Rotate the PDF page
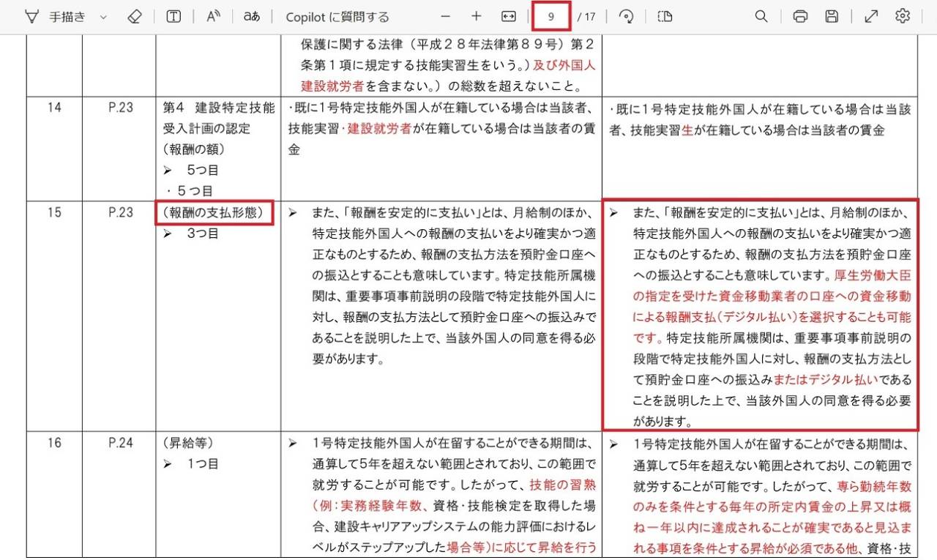Viewport: 937px width, 560px height. coord(626,17)
